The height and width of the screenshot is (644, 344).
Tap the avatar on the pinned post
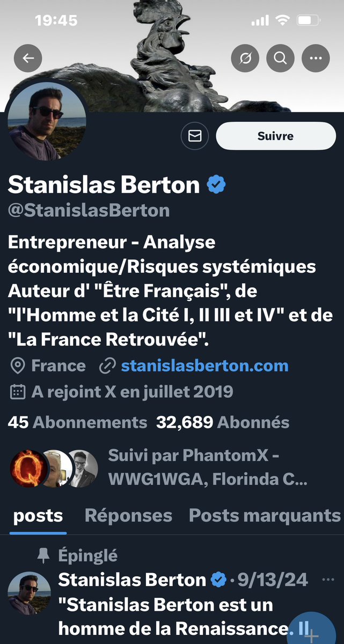[30, 592]
